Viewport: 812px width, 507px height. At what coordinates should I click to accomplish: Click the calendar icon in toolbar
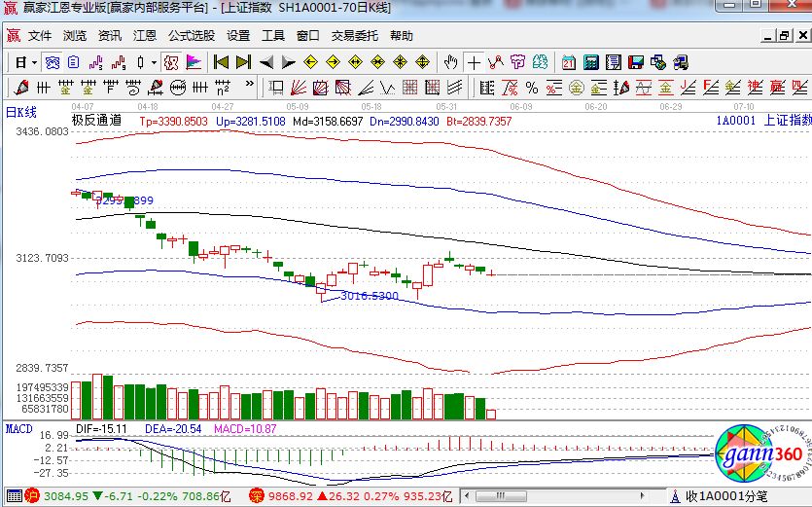(x=568, y=62)
